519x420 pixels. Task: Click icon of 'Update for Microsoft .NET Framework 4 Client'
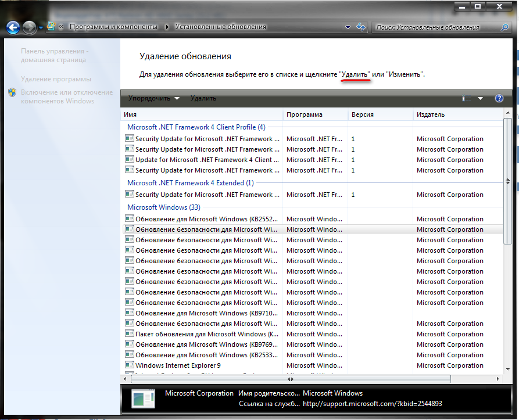click(x=130, y=159)
